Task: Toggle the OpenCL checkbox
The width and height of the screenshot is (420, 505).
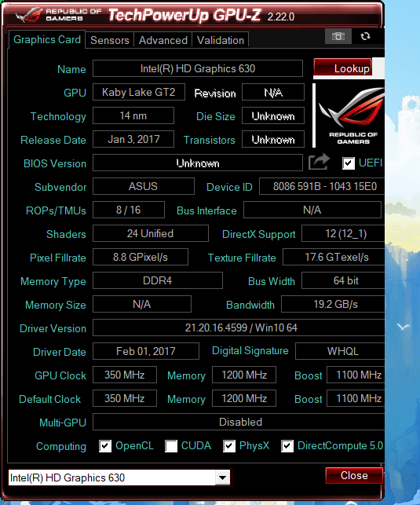Action: 105,446
